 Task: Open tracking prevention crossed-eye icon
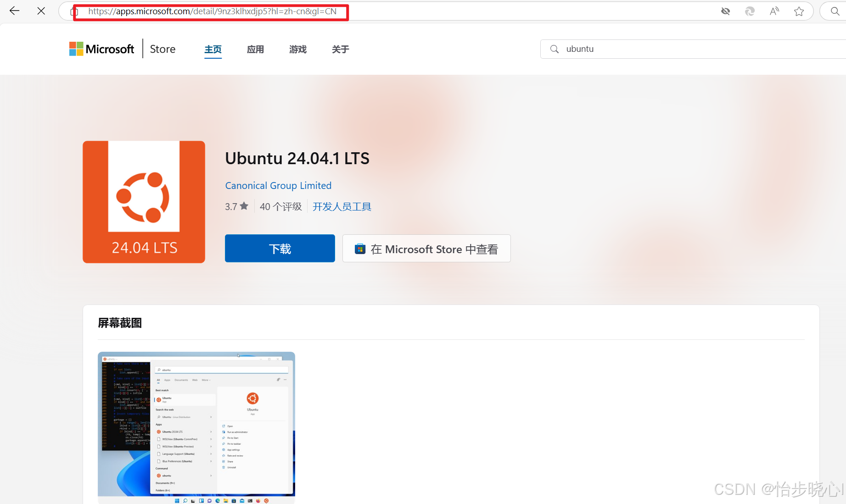click(x=725, y=11)
